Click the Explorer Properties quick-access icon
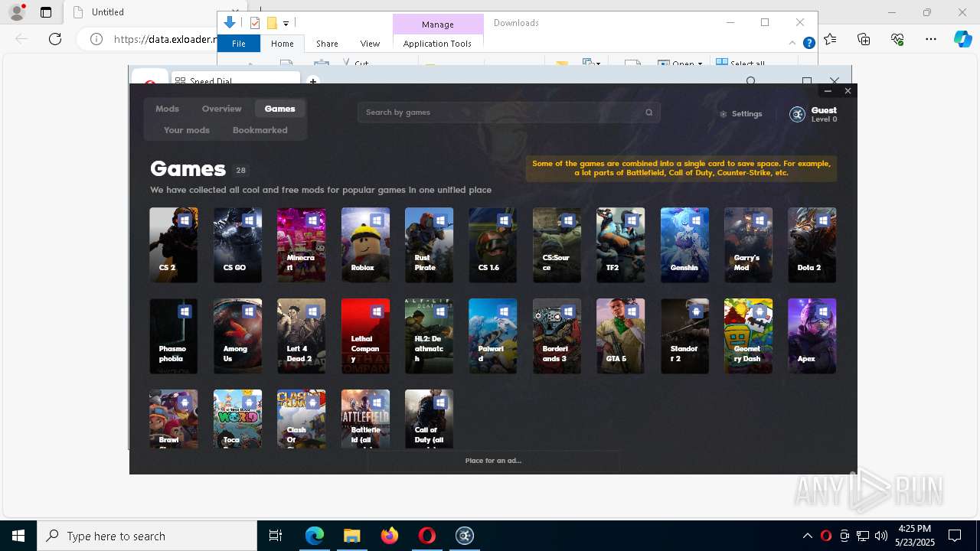The width and height of the screenshot is (980, 551). (x=255, y=23)
